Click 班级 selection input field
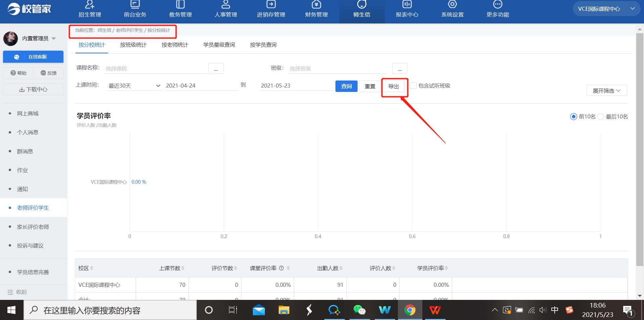The image size is (644, 320). click(338, 68)
